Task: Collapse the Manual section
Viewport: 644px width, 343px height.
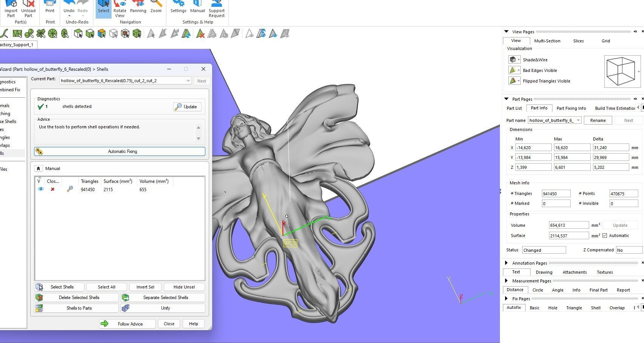Action: point(38,168)
